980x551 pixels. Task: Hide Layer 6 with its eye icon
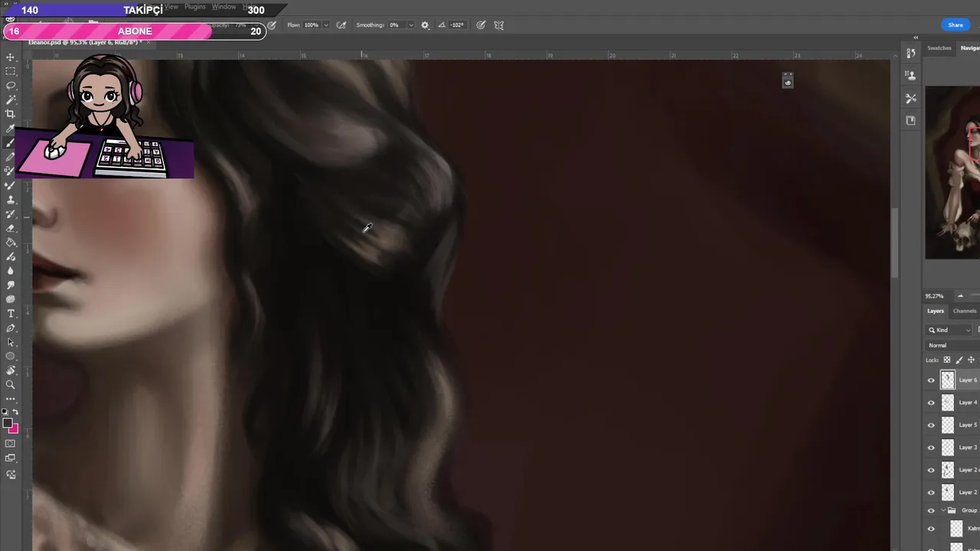[931, 380]
